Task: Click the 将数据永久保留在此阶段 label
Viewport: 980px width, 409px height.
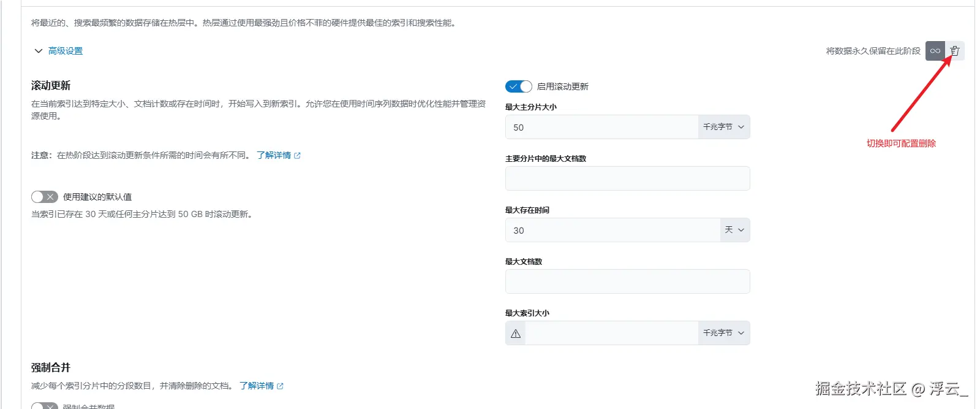Action: coord(873,51)
